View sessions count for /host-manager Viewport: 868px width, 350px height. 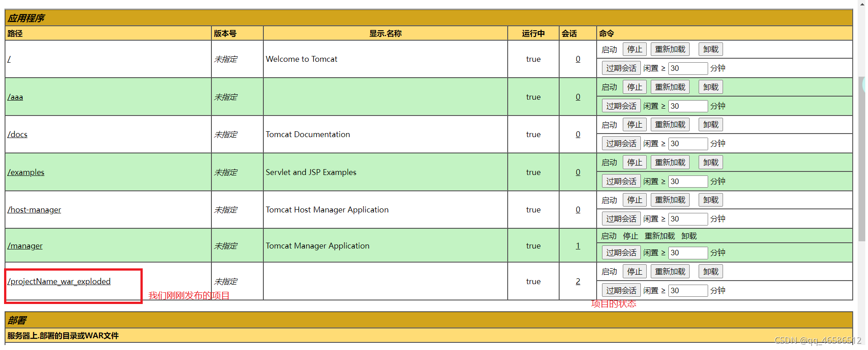(578, 210)
